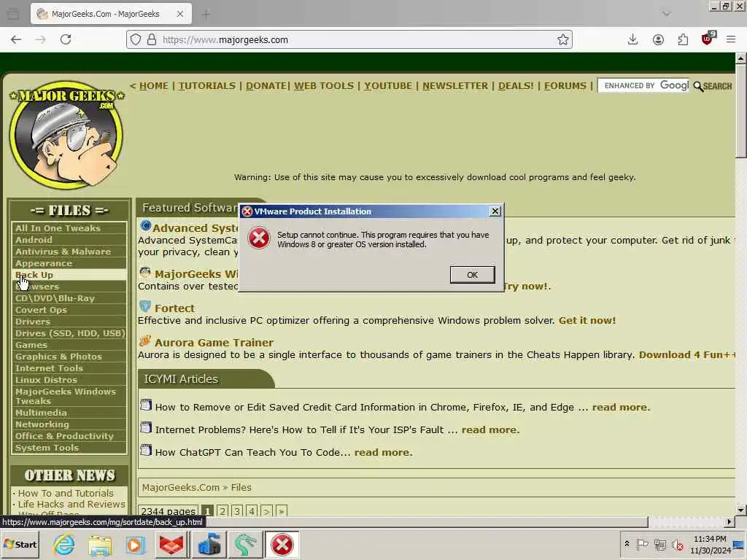747x560 pixels.
Task: Open the Covert Ops category
Action: click(69, 310)
